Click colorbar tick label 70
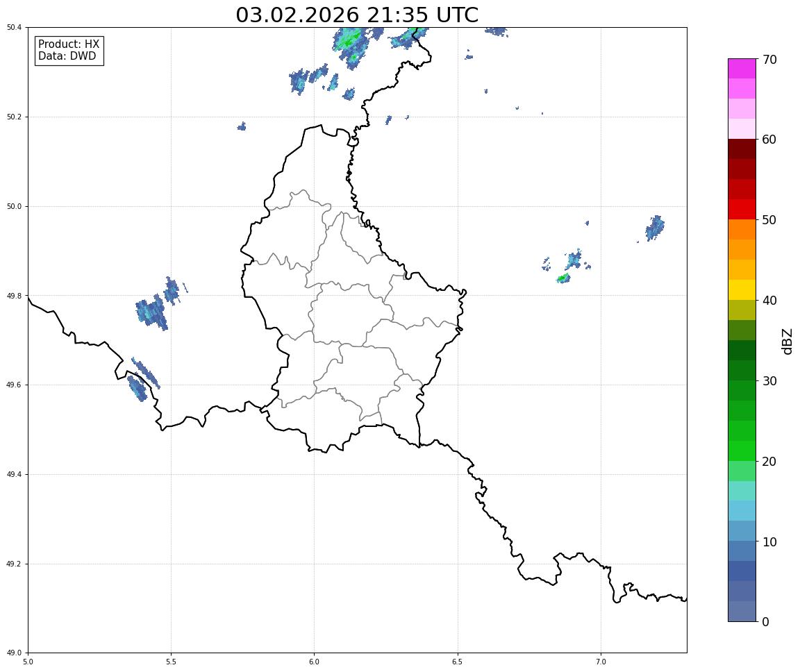Image resolution: width=800 pixels, height=672 pixels. click(769, 60)
